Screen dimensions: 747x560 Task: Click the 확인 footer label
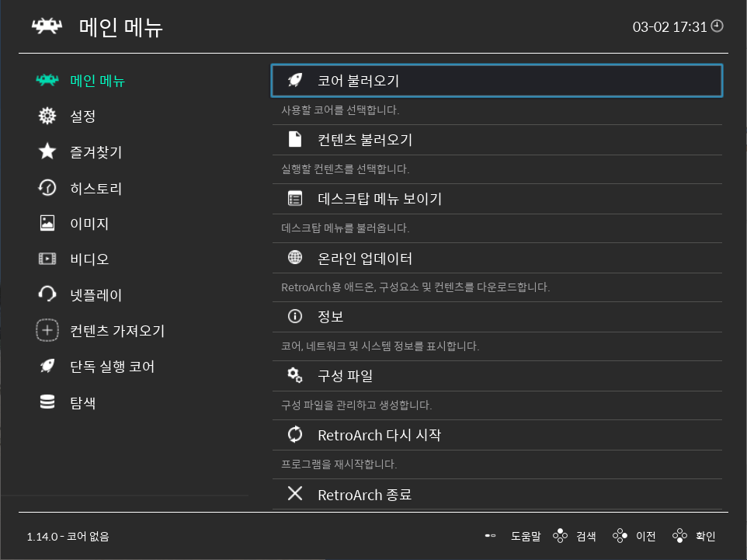(x=706, y=536)
